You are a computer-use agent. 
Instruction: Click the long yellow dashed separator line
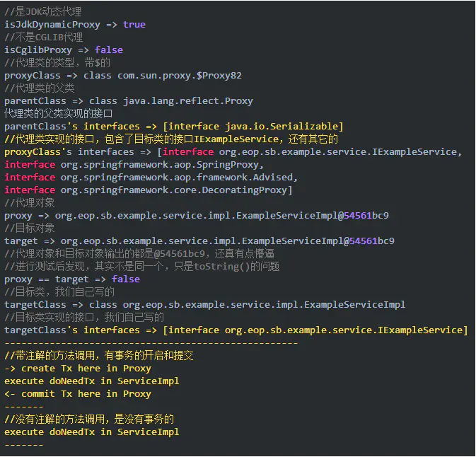(x=151, y=343)
